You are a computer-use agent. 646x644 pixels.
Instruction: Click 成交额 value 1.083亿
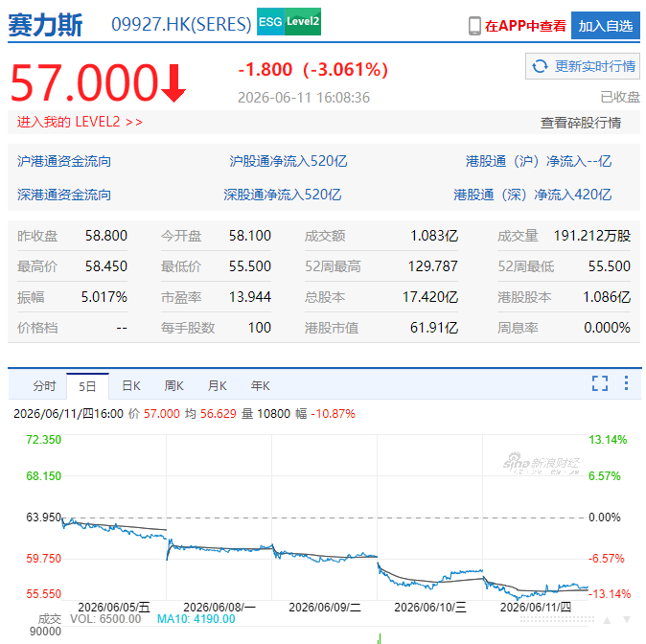pyautogui.click(x=434, y=236)
